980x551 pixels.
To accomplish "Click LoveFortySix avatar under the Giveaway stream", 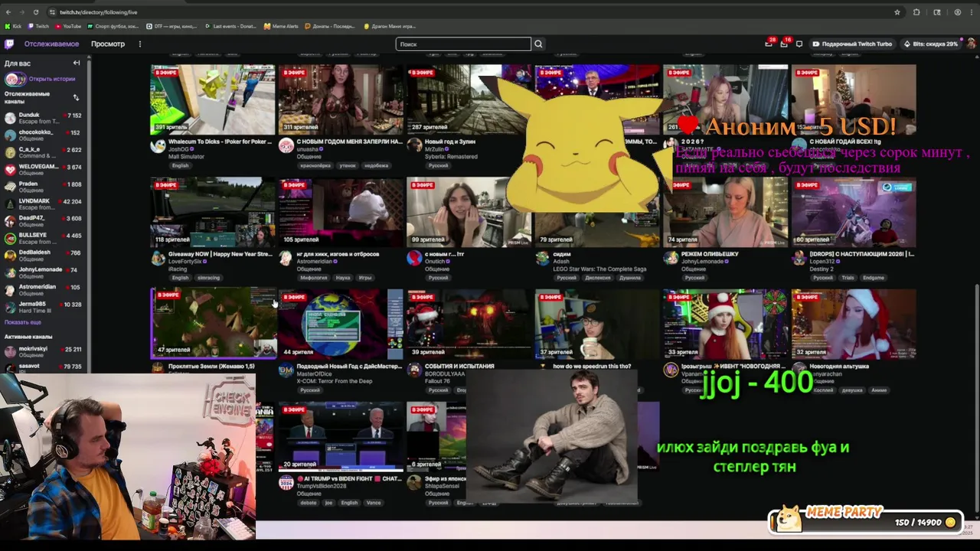I will pyautogui.click(x=158, y=258).
